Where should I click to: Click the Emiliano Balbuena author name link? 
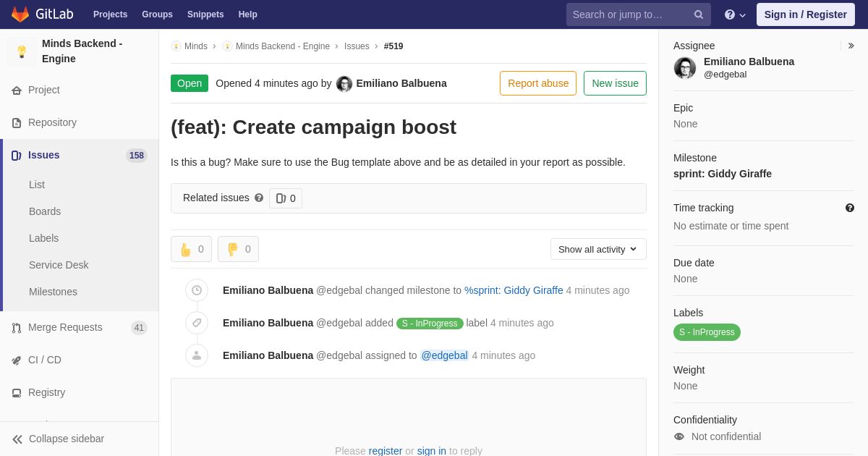tap(401, 83)
